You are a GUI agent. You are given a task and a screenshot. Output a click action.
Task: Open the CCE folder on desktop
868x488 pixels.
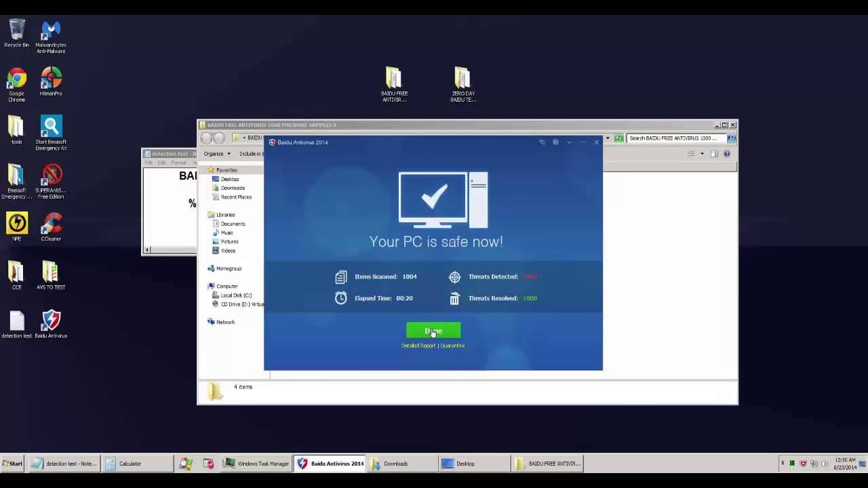click(x=17, y=276)
